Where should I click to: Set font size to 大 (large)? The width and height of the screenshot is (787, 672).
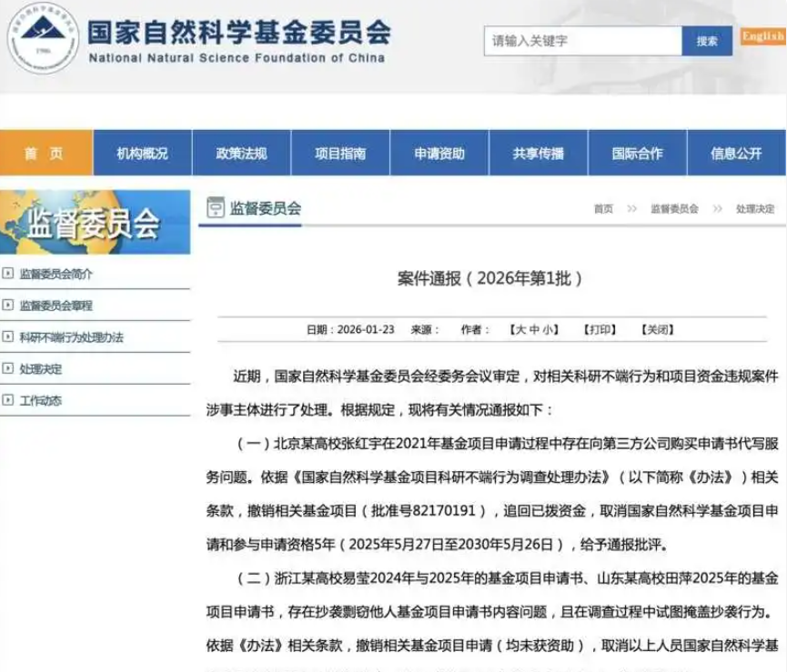521,329
